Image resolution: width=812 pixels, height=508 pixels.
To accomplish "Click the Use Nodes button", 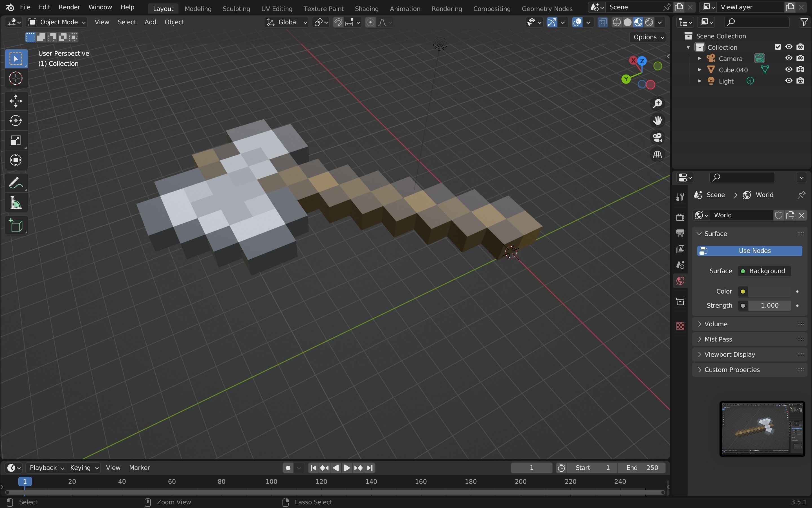I will (750, 251).
